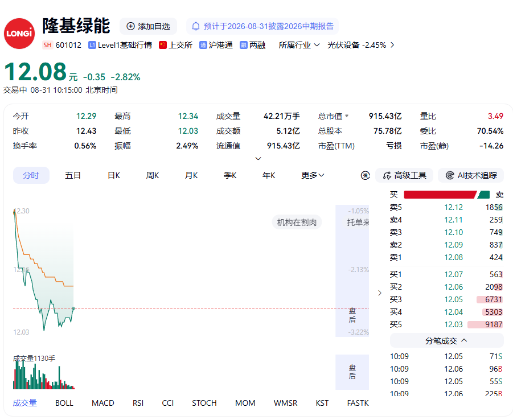
Task: Select 分时 chart tab
Action: click(31, 176)
